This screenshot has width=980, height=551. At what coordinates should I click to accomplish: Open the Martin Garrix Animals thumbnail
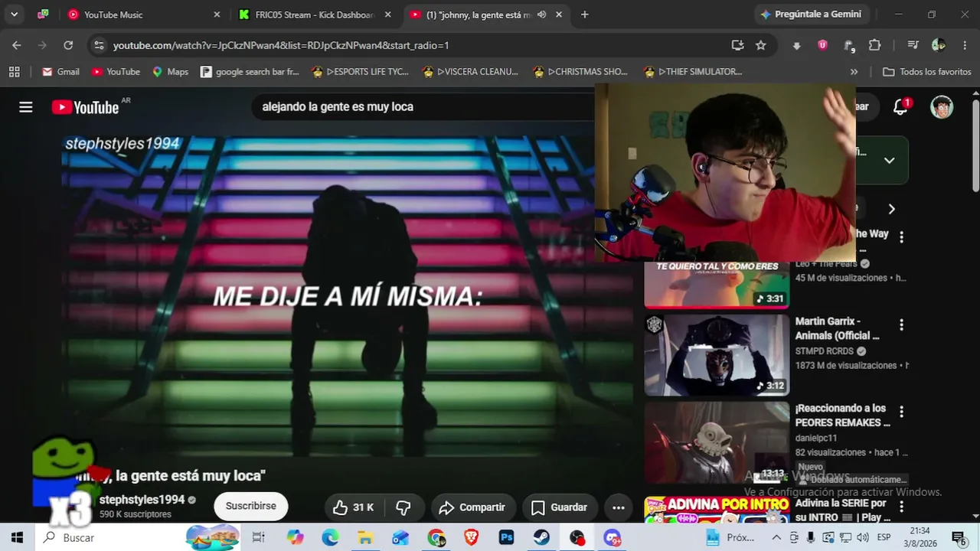click(717, 355)
